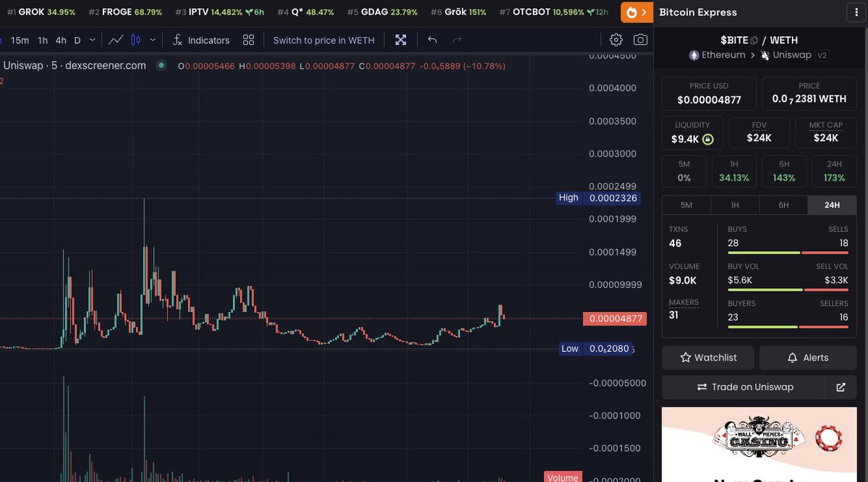The height and width of the screenshot is (482, 868).
Task: Select candlestick chart style
Action: 135,40
